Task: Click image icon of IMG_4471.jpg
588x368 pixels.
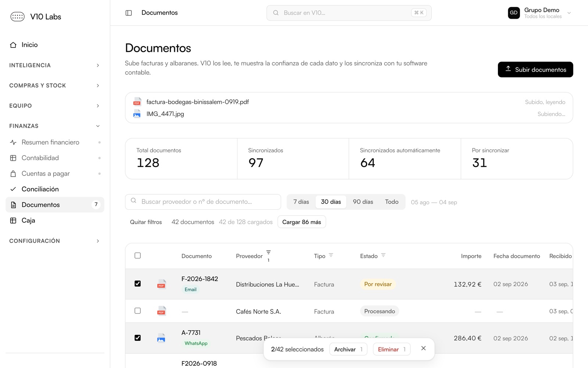Action: pyautogui.click(x=137, y=114)
